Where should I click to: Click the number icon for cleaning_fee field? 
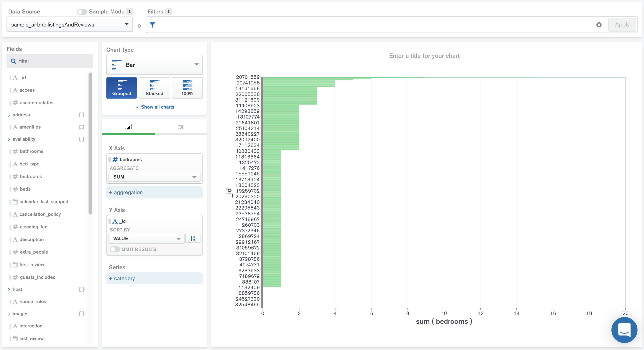(15, 227)
